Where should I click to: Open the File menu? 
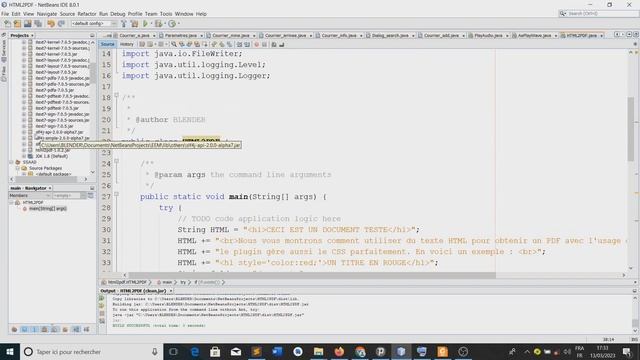click(x=5, y=14)
